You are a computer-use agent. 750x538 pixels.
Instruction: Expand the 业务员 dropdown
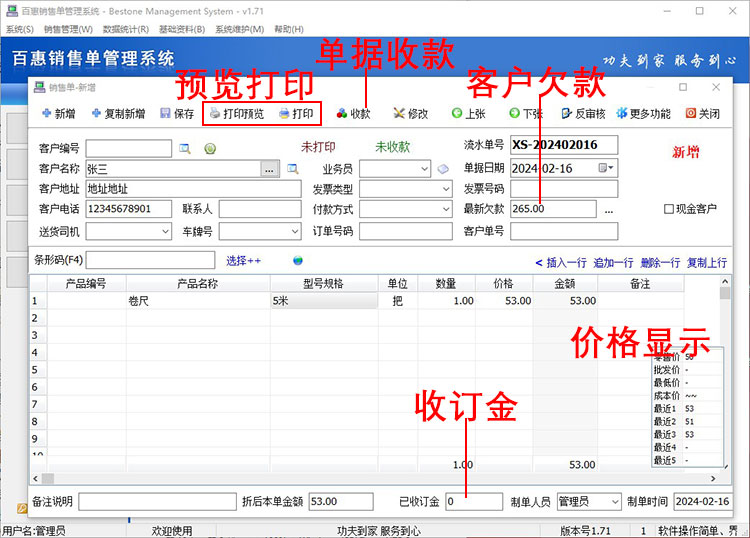pos(424,169)
